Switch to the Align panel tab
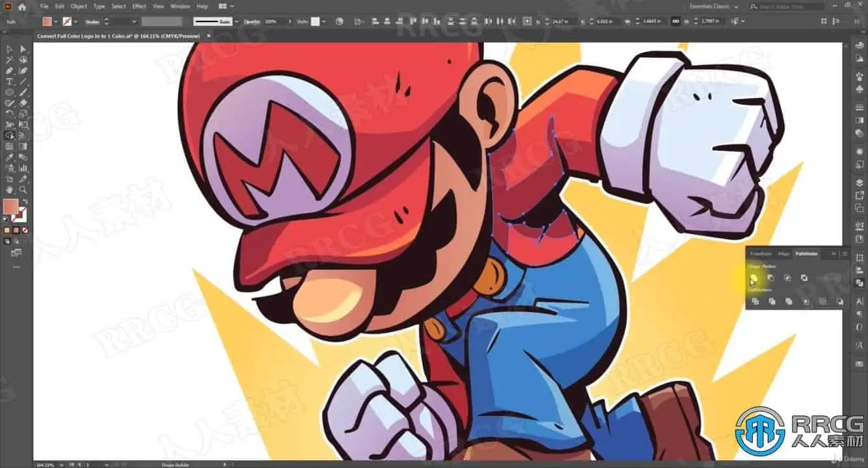The image size is (868, 468). [783, 253]
